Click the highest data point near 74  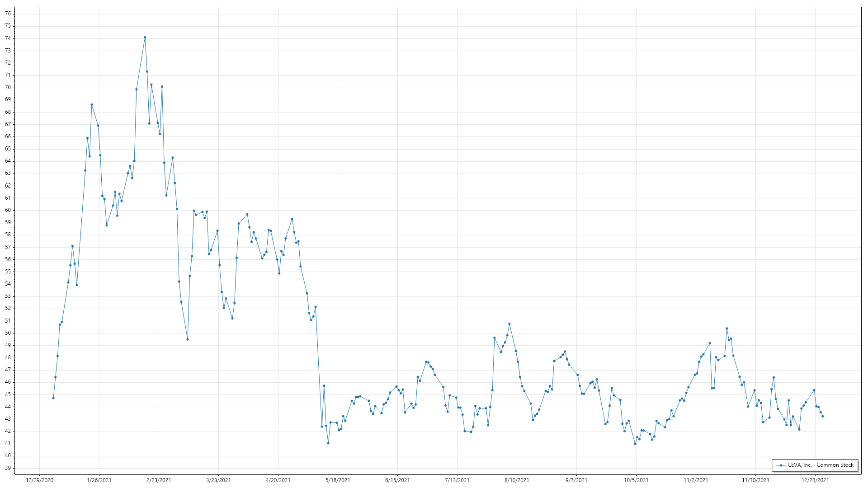click(145, 38)
